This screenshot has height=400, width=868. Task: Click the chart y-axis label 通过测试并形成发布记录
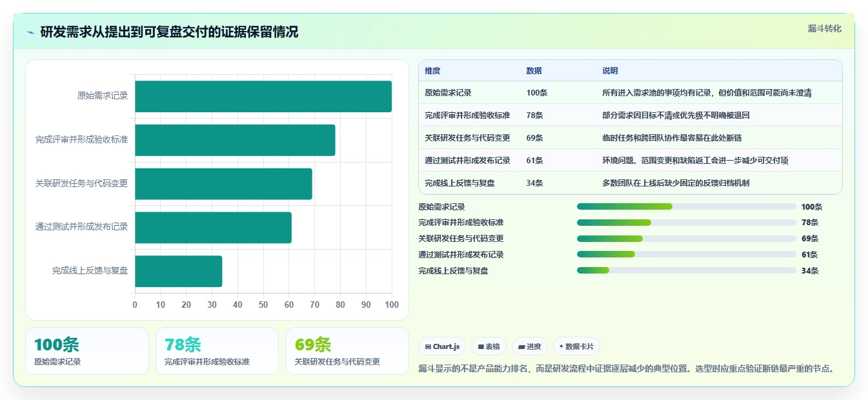tap(82, 227)
